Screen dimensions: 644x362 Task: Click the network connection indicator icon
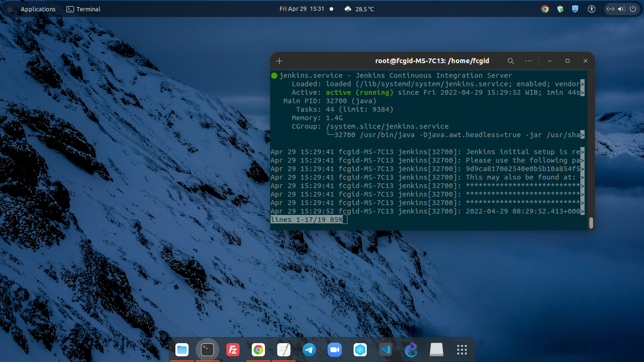coord(611,9)
